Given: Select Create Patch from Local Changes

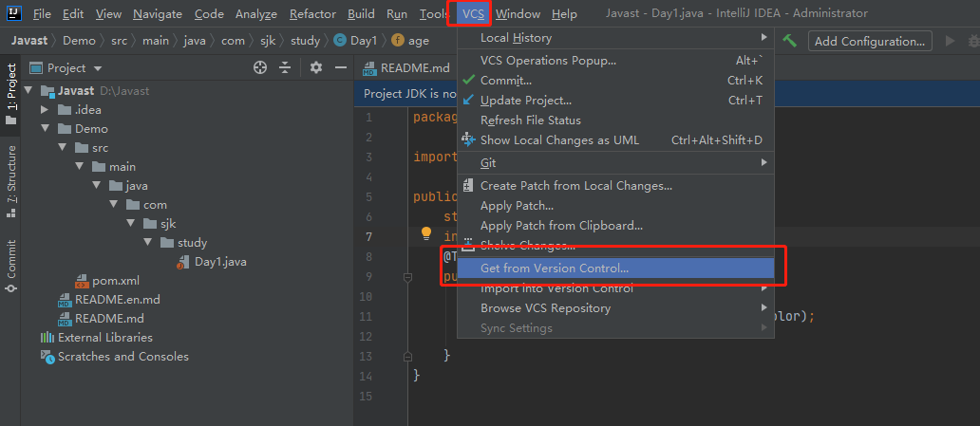Looking at the screenshot, I should tap(615, 186).
